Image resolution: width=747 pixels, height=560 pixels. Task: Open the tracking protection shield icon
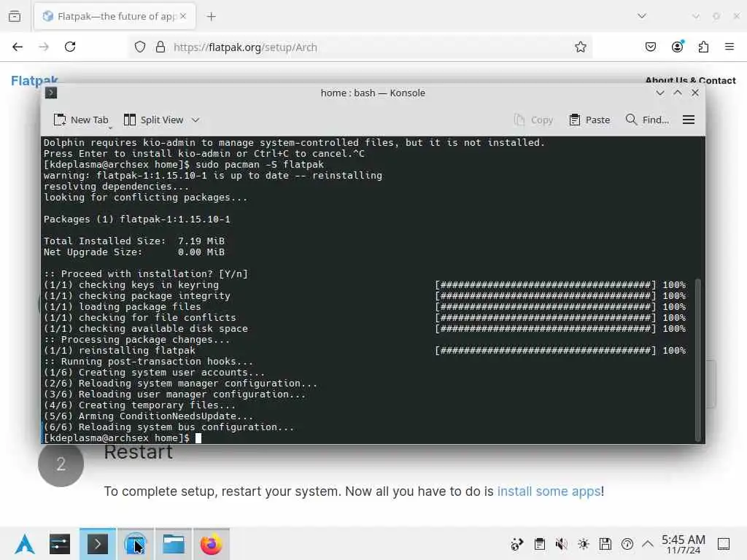[x=139, y=47]
